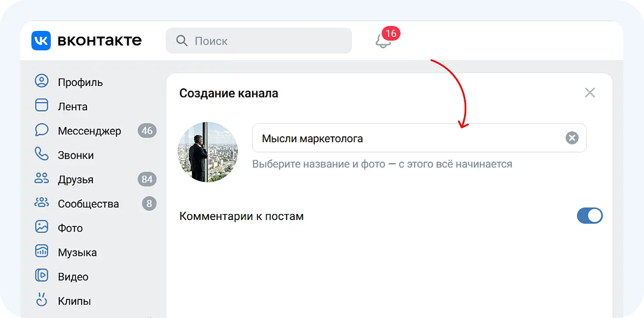Open Музыка from the sidebar
Image resolution: width=644 pixels, height=318 pixels.
[77, 253]
